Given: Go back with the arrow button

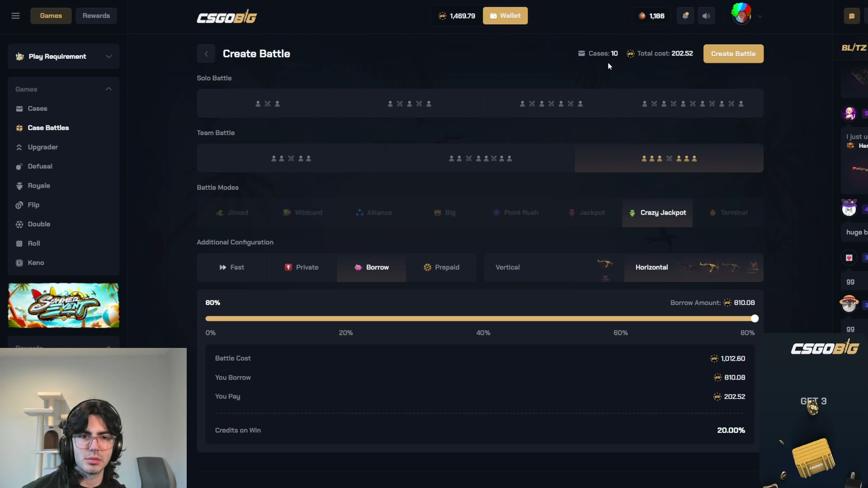Looking at the screenshot, I should click(x=206, y=54).
